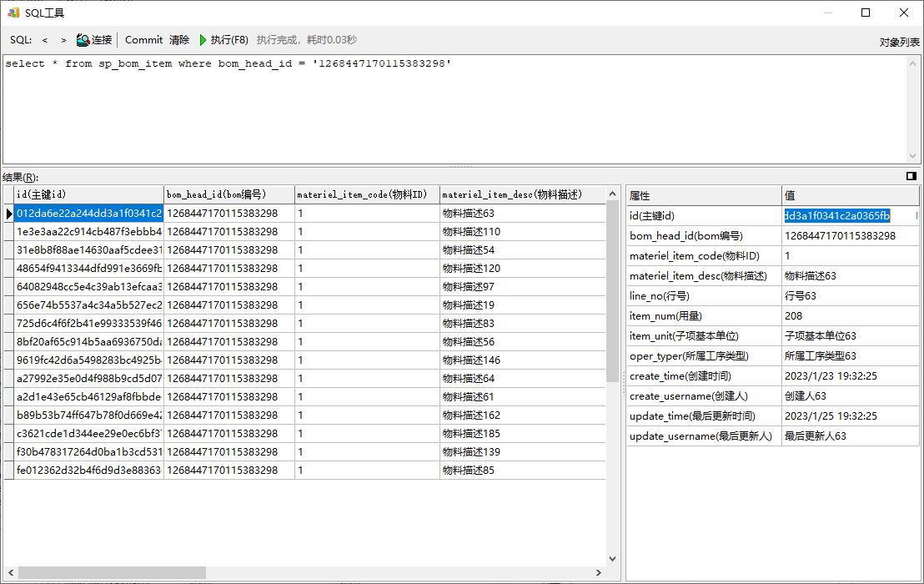
Task: Maximize the SQL工具 window
Action: (866, 13)
